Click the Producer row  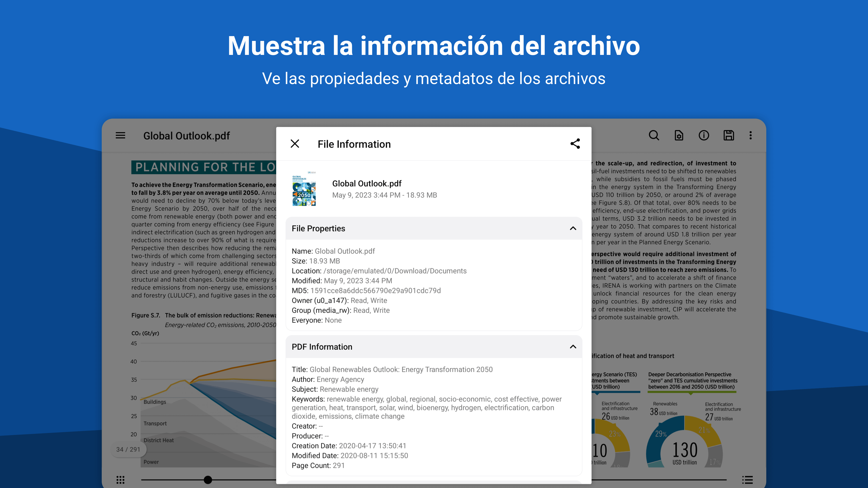coord(310,436)
